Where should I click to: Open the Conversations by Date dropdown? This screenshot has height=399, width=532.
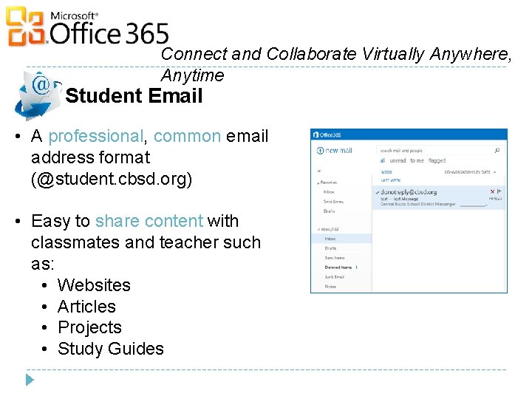(x=470, y=172)
